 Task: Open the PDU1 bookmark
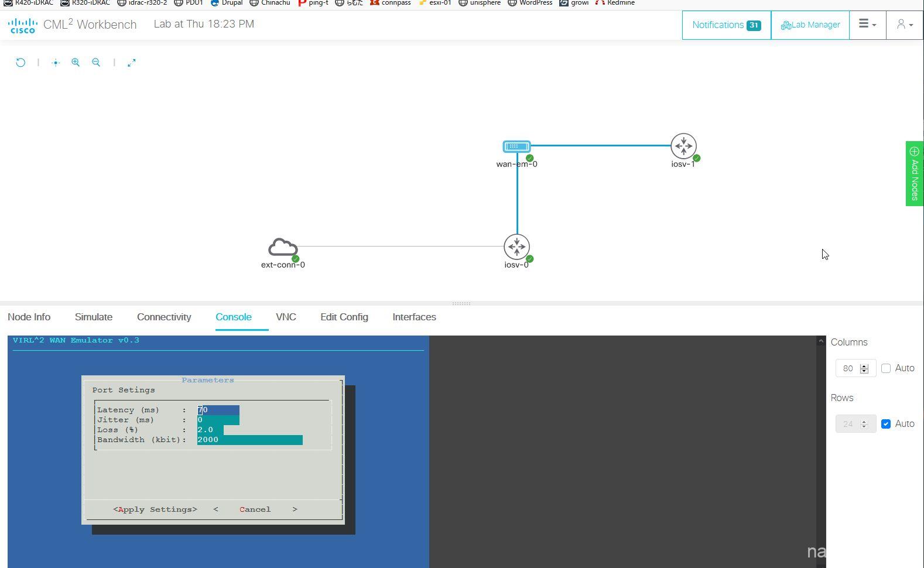(x=189, y=3)
